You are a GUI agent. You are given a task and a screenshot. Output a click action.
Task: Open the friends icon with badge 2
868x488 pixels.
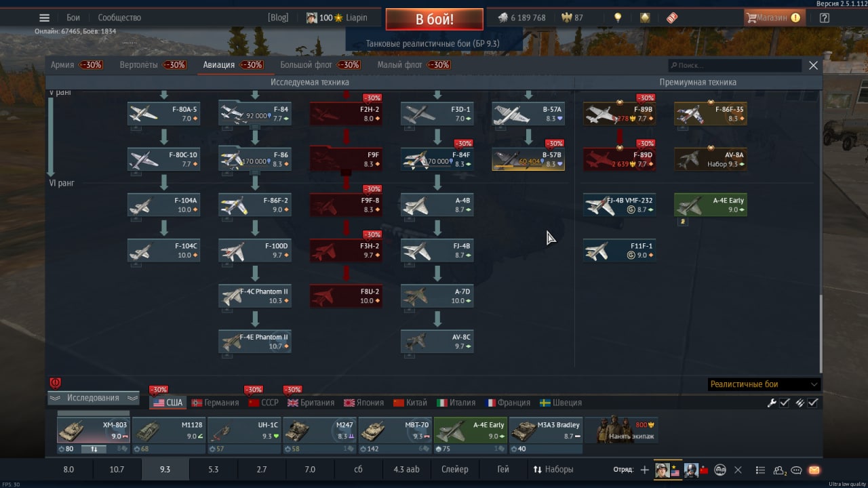(780, 470)
